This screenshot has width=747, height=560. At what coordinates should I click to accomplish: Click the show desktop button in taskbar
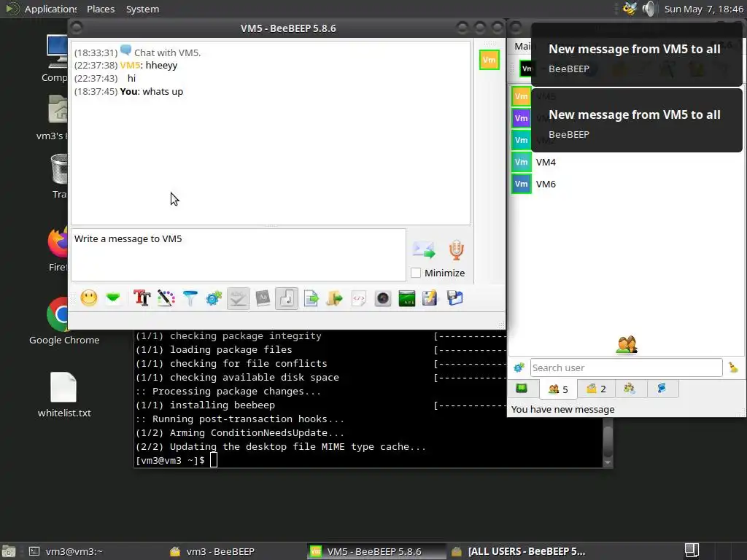pyautogui.click(x=9, y=551)
